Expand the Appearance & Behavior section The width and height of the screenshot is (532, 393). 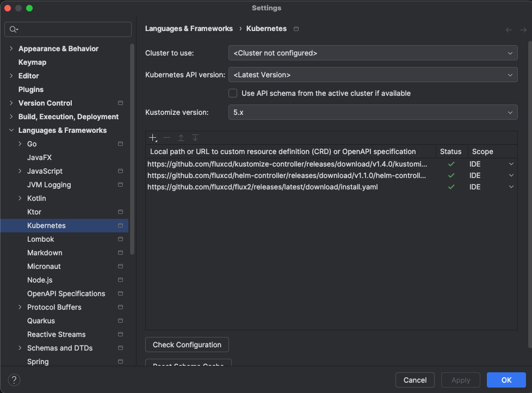point(11,48)
